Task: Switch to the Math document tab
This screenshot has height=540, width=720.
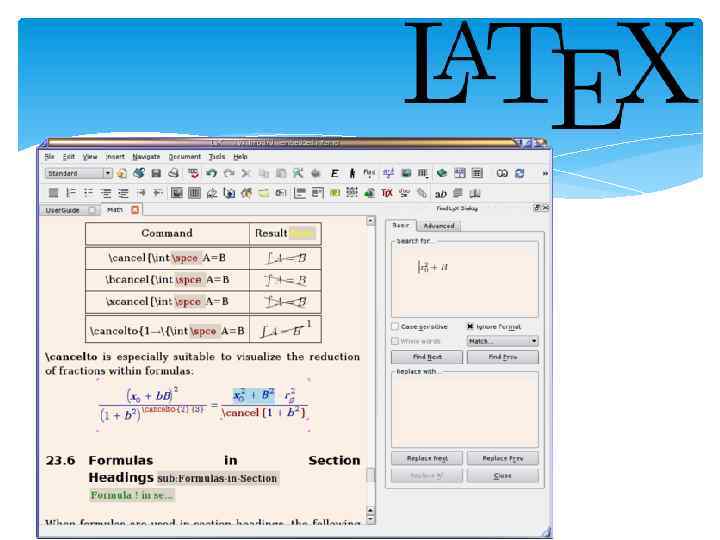Action: click(x=115, y=210)
